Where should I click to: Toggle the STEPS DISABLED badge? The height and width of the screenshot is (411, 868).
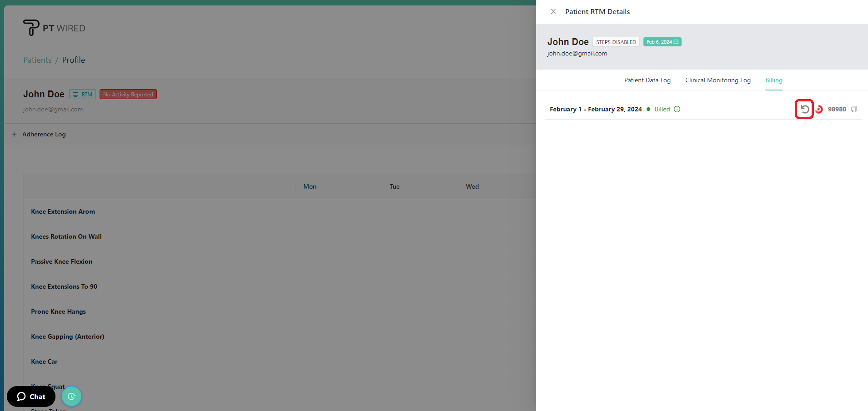pos(616,41)
